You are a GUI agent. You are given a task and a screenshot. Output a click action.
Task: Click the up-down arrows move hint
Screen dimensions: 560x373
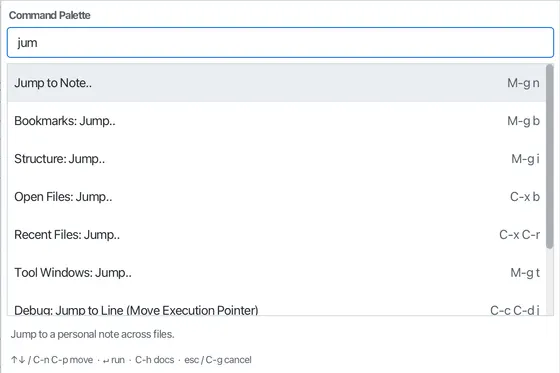[52, 360]
